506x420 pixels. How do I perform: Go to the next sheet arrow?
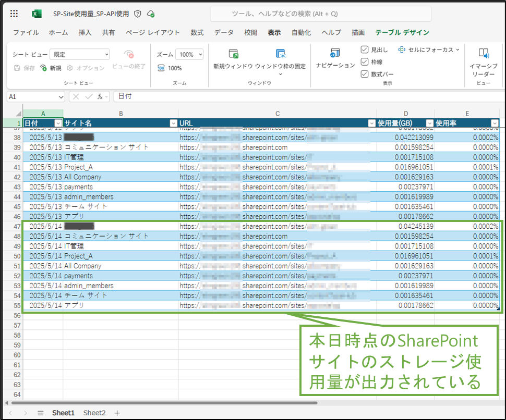[x=26, y=413]
